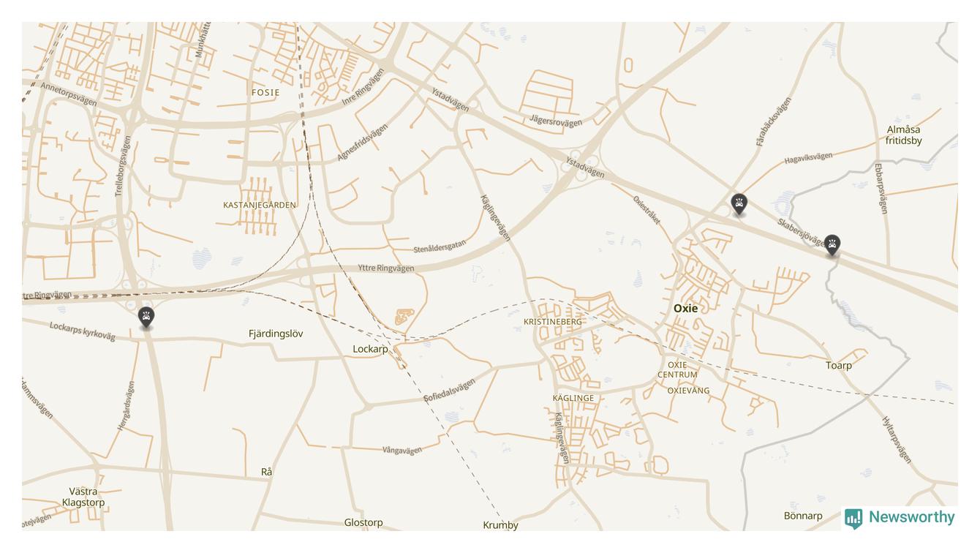This screenshot has width=980, height=553.
Task: Select the KÄGLINGE neighborhood label
Action: (573, 399)
